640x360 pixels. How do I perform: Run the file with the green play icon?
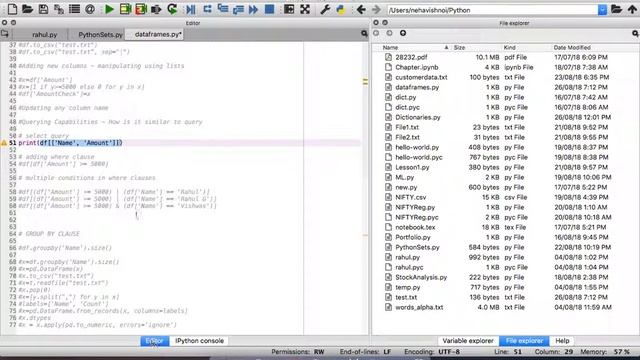coord(109,9)
